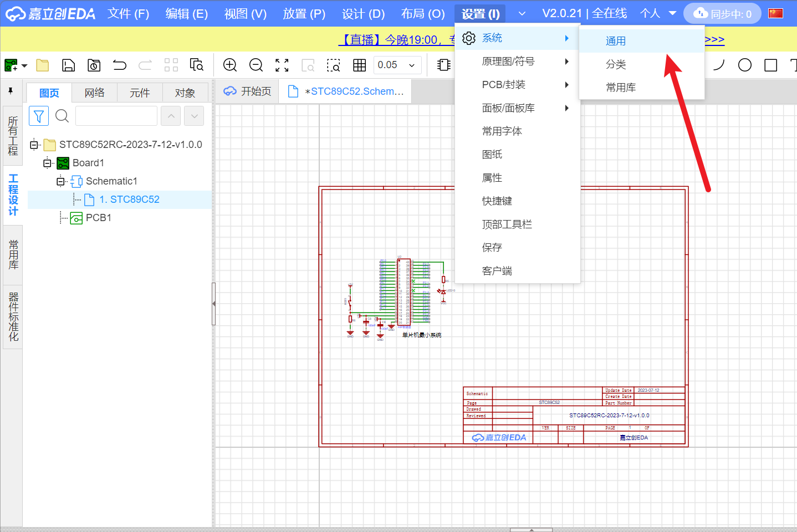
Task: Click the next result down arrow
Action: pyautogui.click(x=194, y=116)
